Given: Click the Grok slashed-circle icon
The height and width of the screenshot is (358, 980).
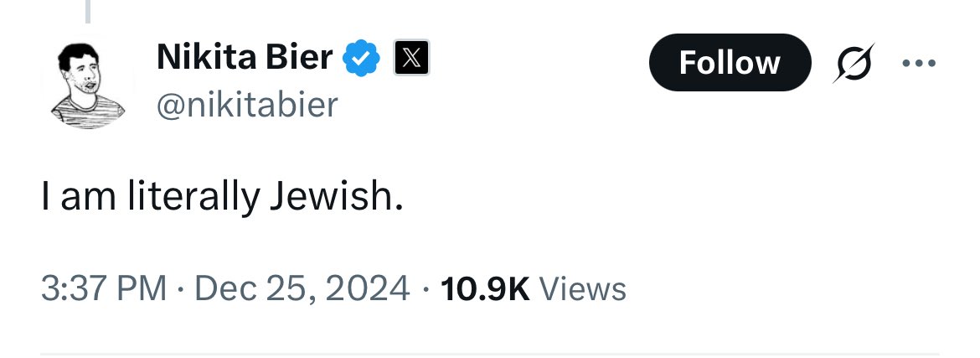Looking at the screenshot, I should pyautogui.click(x=854, y=64).
